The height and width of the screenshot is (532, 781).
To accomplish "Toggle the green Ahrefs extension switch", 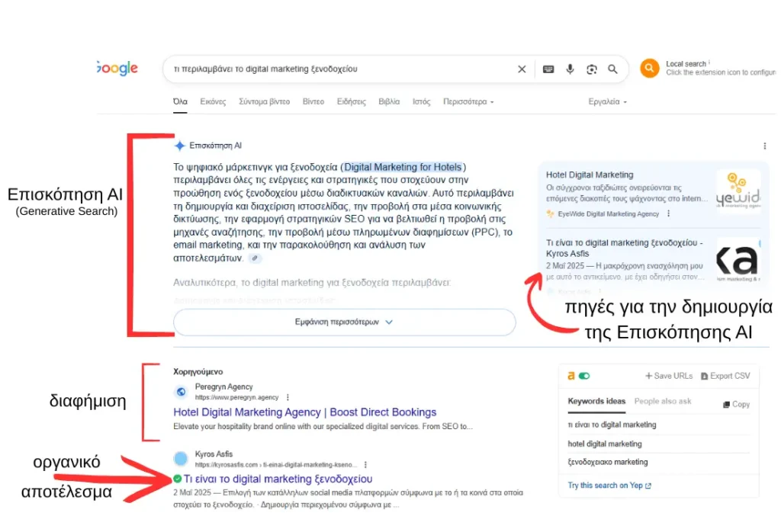I will click(584, 376).
